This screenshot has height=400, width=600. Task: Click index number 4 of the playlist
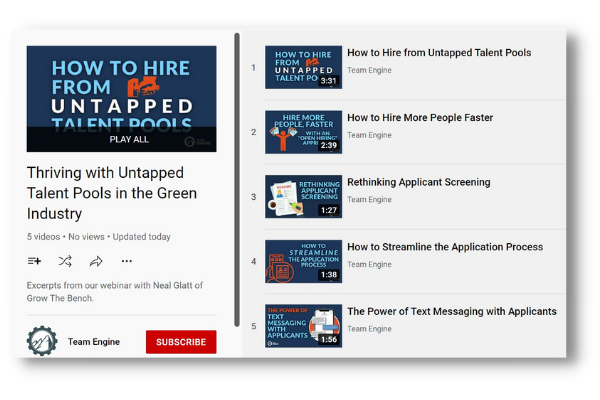click(x=253, y=261)
